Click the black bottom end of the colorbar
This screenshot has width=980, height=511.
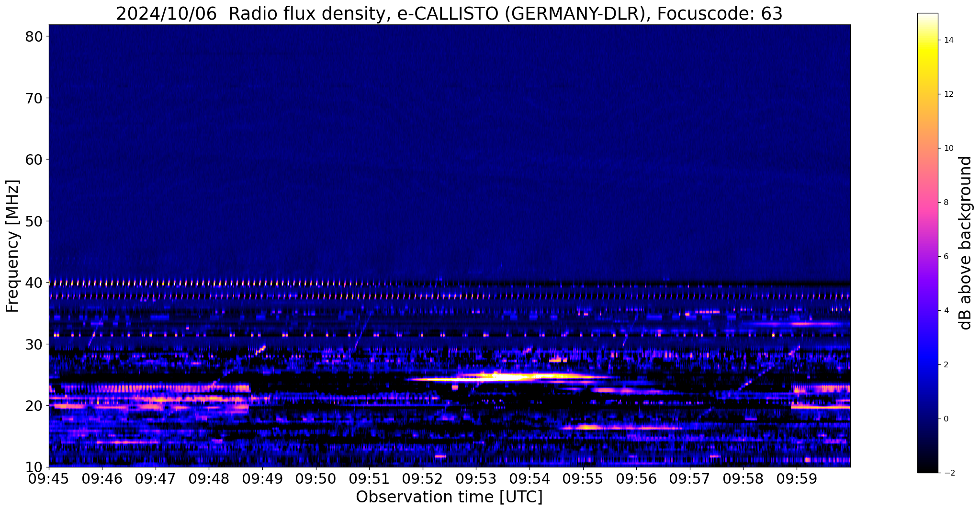pyautogui.click(x=927, y=467)
